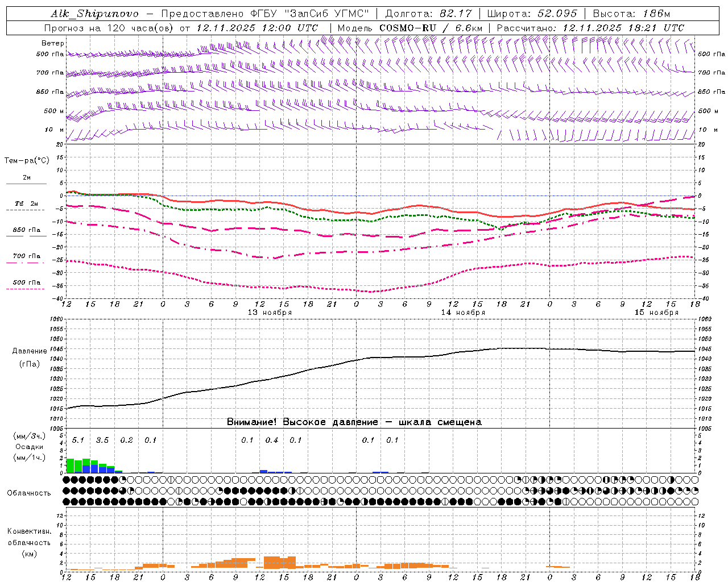Click the 'Давление' pressure panel label
Image resolution: width=728 pixels, height=582 pixels.
click(x=30, y=351)
